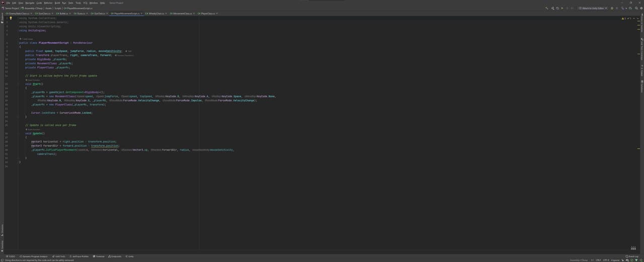Click the Start method name in code
644x262 pixels.
point(37,84)
